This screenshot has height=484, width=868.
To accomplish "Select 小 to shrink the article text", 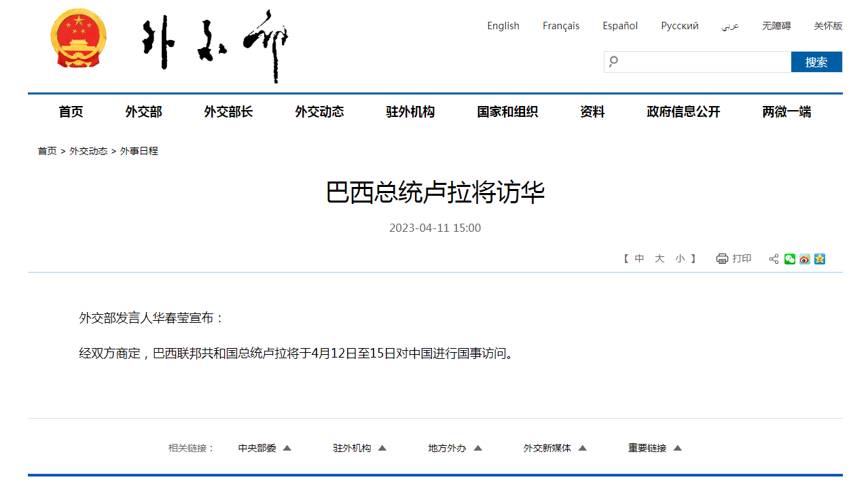I will 679,258.
